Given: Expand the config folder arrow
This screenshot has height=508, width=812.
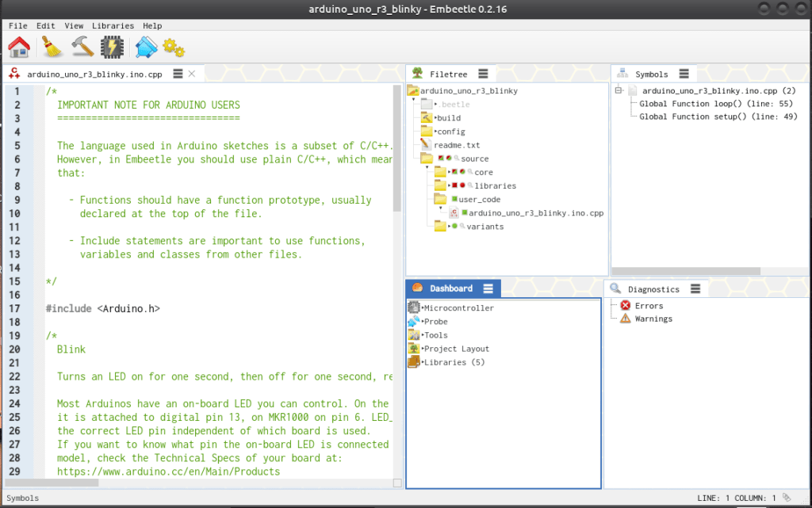Looking at the screenshot, I should pos(435,132).
